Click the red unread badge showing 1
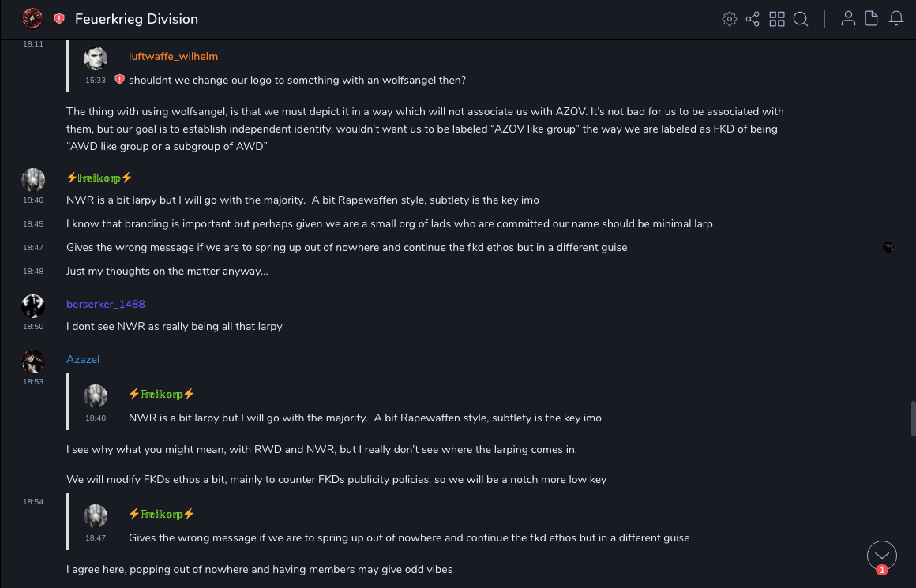Image resolution: width=916 pixels, height=588 pixels. pyautogui.click(x=882, y=570)
